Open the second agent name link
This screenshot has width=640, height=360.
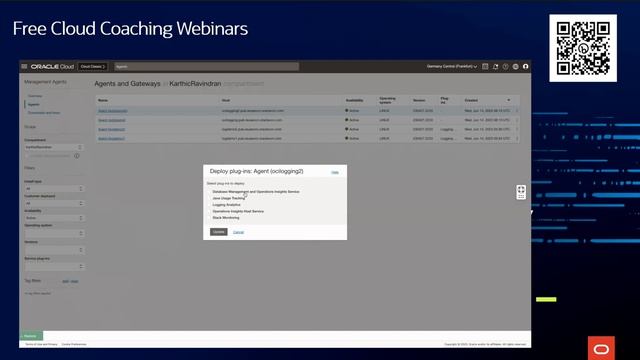pos(112,120)
